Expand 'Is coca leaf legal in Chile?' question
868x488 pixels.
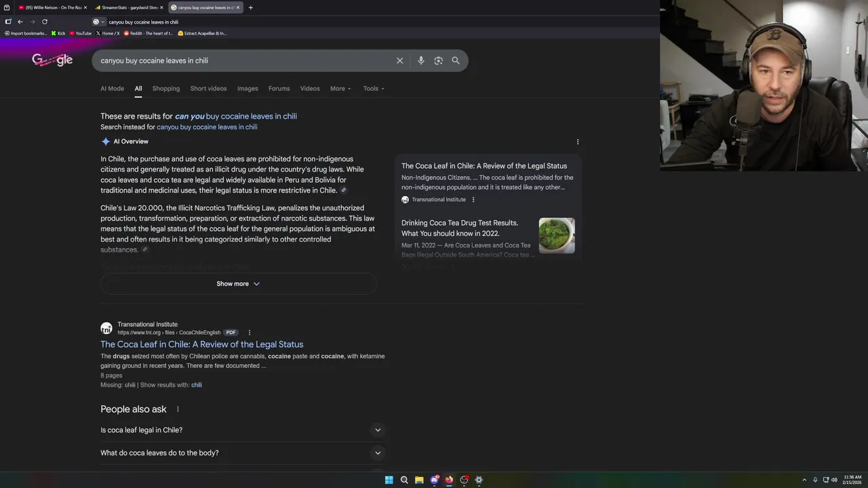click(x=242, y=430)
